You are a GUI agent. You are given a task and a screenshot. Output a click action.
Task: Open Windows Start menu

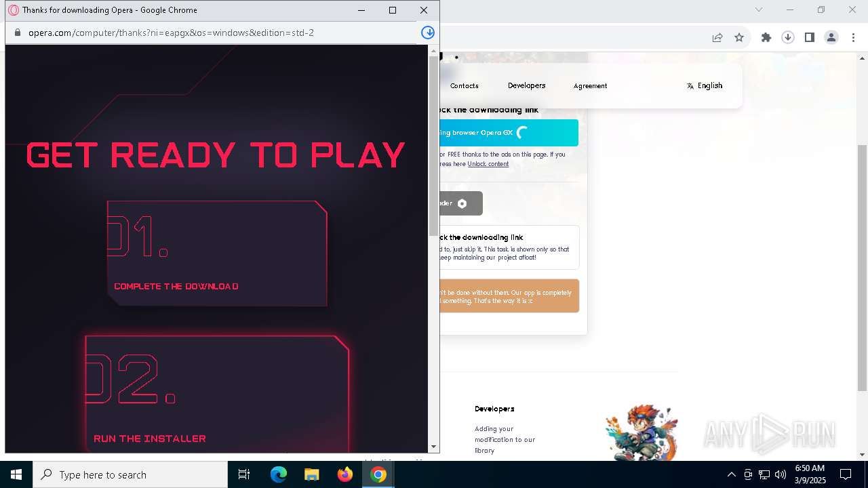click(16, 474)
